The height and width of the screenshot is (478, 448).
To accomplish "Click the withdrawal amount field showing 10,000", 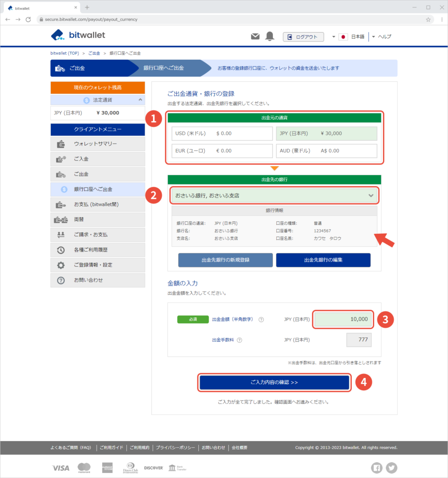I will (x=343, y=319).
